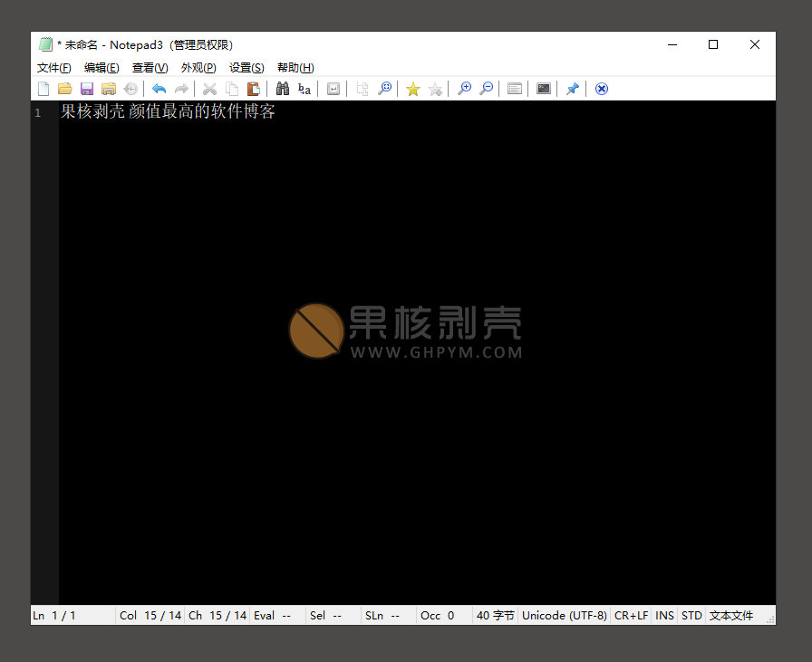812x662 pixels.
Task: Click the Ch 15 / 14 status field
Action: pyautogui.click(x=217, y=616)
